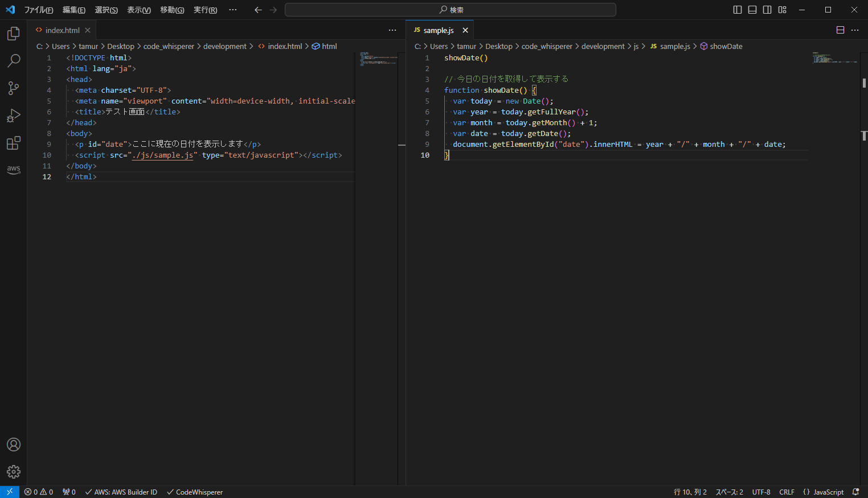Open the 編集 menu
Viewport: 868px width, 498px height.
click(x=74, y=10)
